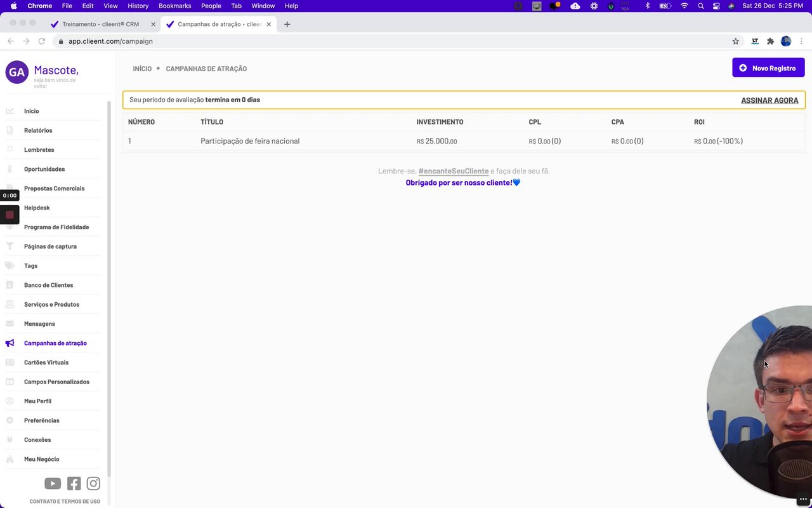This screenshot has height=508, width=812.
Task: Click the Campos Personalizados icon
Action: (10, 382)
